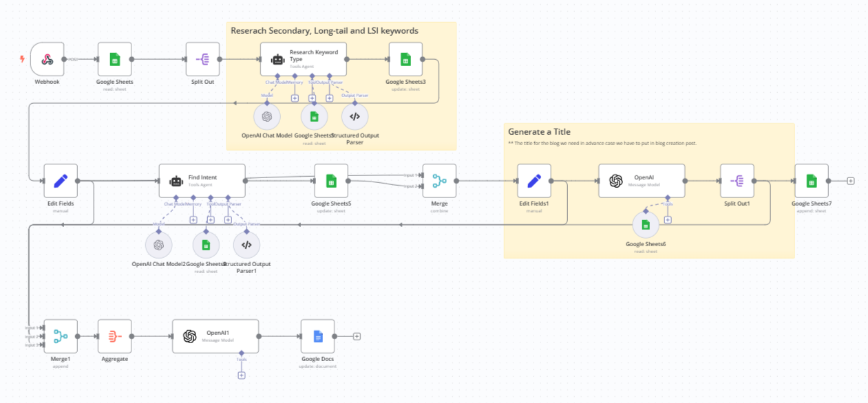Add Output Parser plus under Research Keyword Type
The height and width of the screenshot is (403, 868).
tap(329, 98)
